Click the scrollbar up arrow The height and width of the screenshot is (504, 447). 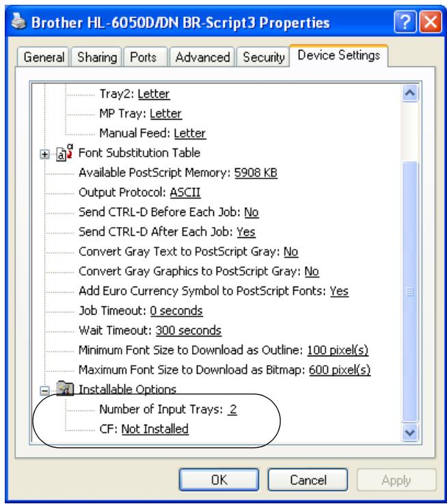(409, 93)
